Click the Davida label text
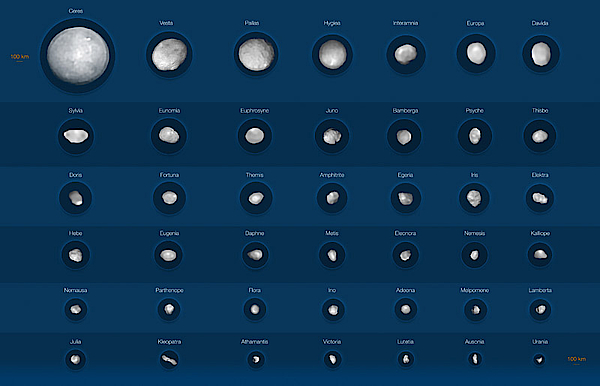The image size is (600, 386). point(540,23)
